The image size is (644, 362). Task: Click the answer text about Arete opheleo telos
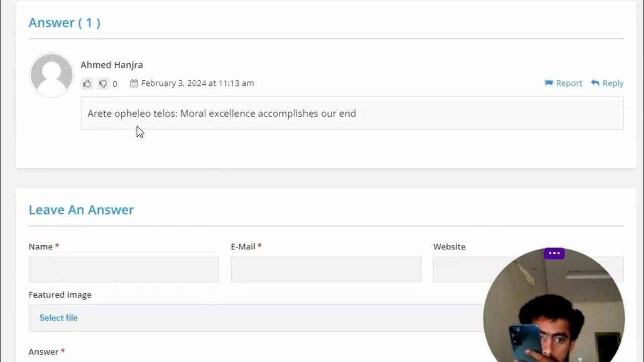coord(221,114)
